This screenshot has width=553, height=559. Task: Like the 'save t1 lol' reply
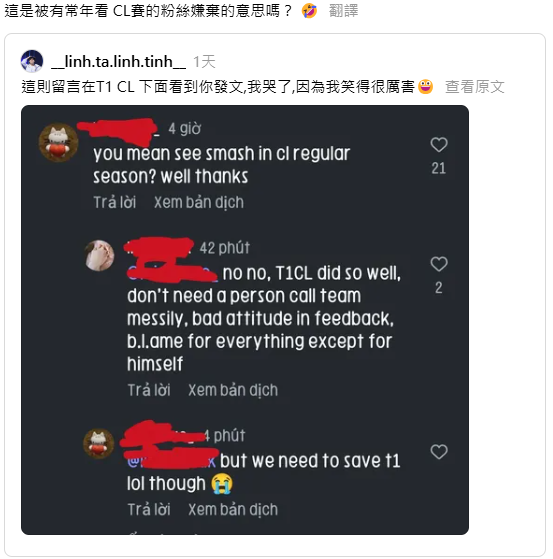click(x=439, y=452)
